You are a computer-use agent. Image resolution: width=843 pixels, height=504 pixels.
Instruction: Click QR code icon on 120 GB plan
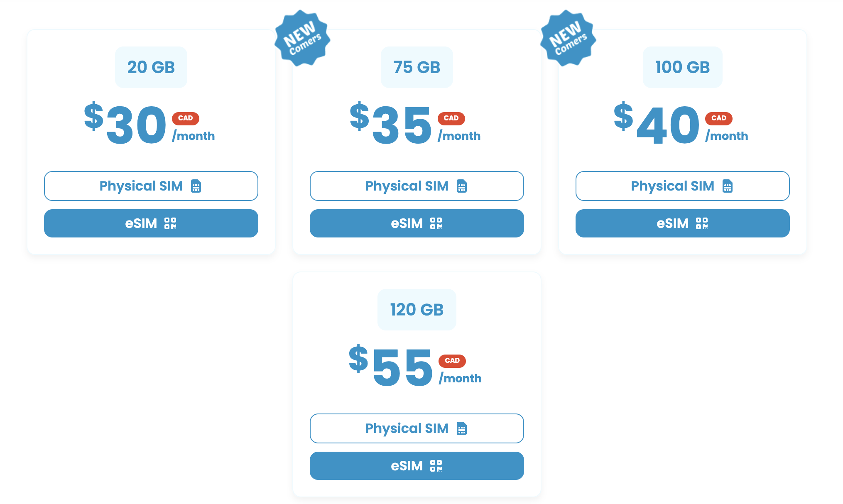coord(436,466)
